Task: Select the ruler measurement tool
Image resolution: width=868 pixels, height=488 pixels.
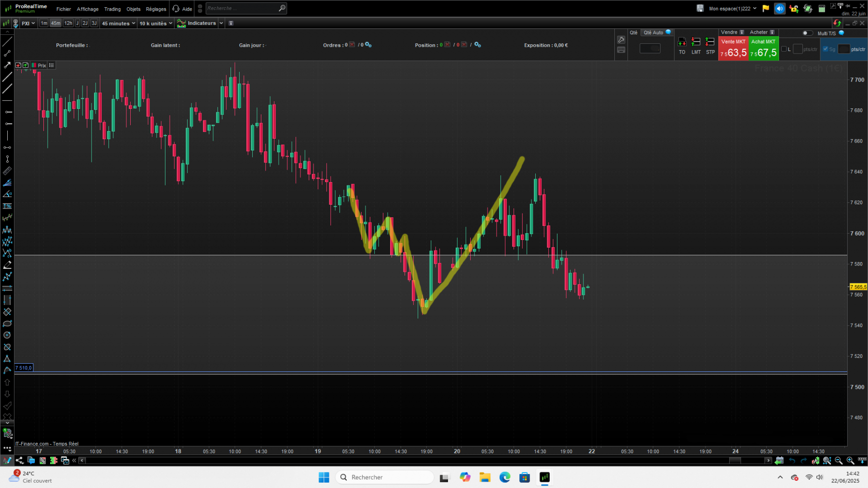Action: [x=7, y=171]
